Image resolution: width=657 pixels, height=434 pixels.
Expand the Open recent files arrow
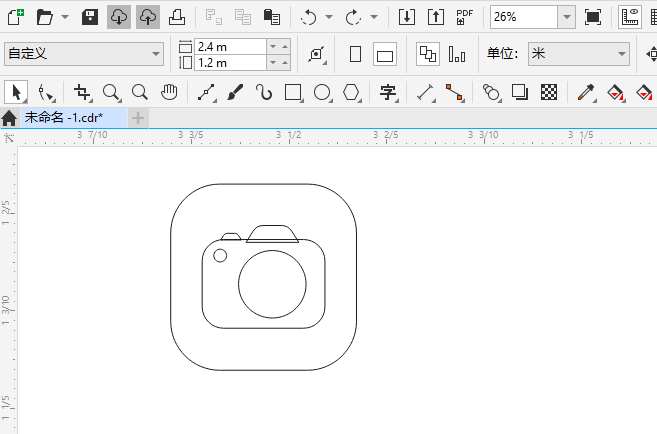tap(65, 17)
